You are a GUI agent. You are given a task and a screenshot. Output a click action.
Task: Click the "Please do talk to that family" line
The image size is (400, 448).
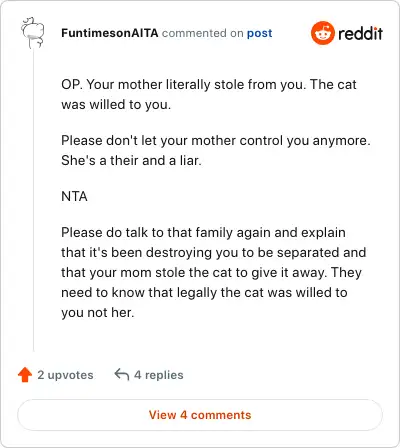[203, 232]
